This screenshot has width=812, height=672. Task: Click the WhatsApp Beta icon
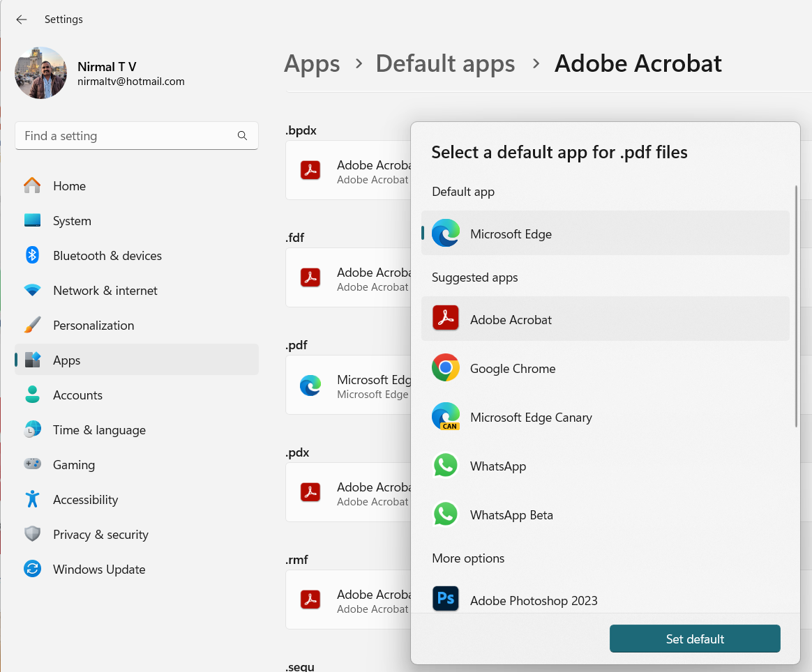445,514
